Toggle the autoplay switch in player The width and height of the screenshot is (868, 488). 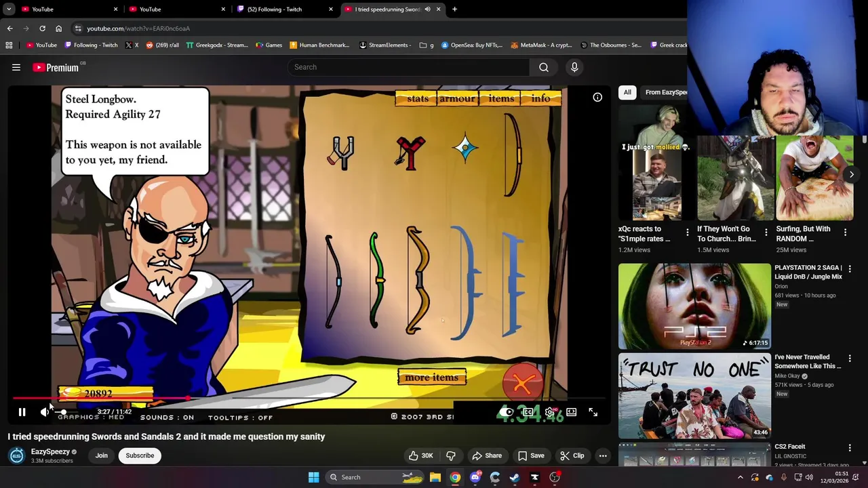point(507,412)
